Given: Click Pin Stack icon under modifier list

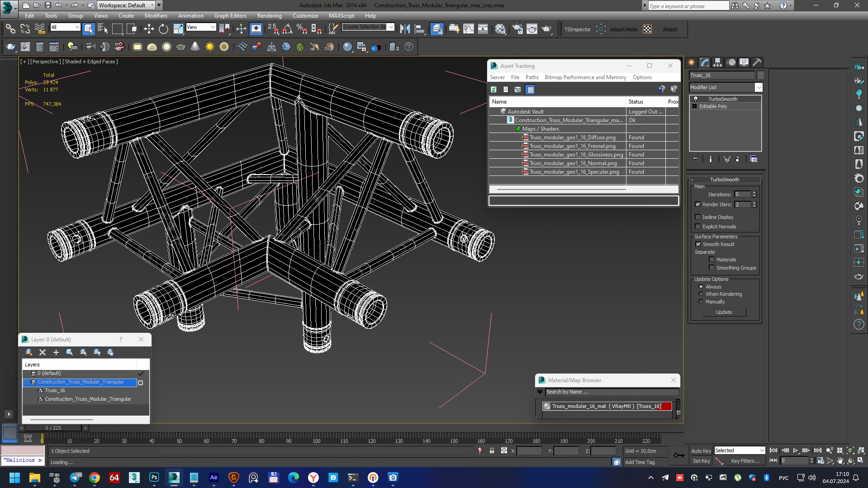Looking at the screenshot, I should click(x=695, y=159).
